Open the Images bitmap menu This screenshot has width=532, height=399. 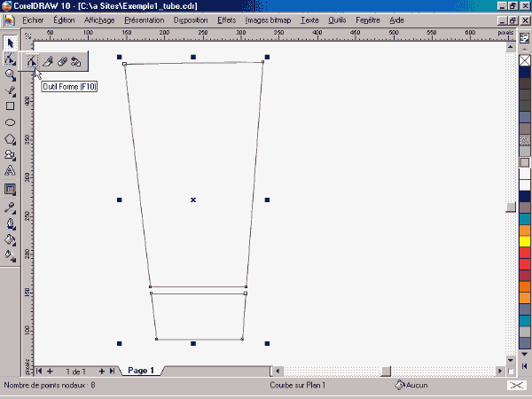[268, 20]
